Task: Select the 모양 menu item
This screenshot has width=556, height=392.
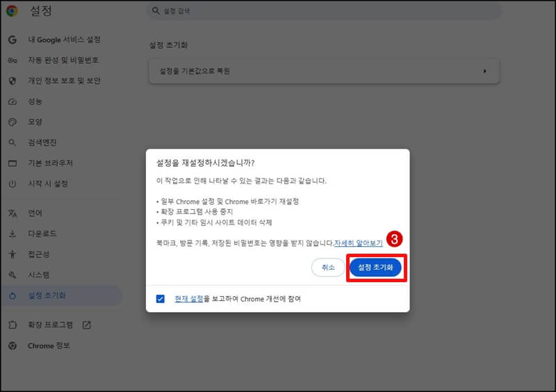Action: click(35, 122)
